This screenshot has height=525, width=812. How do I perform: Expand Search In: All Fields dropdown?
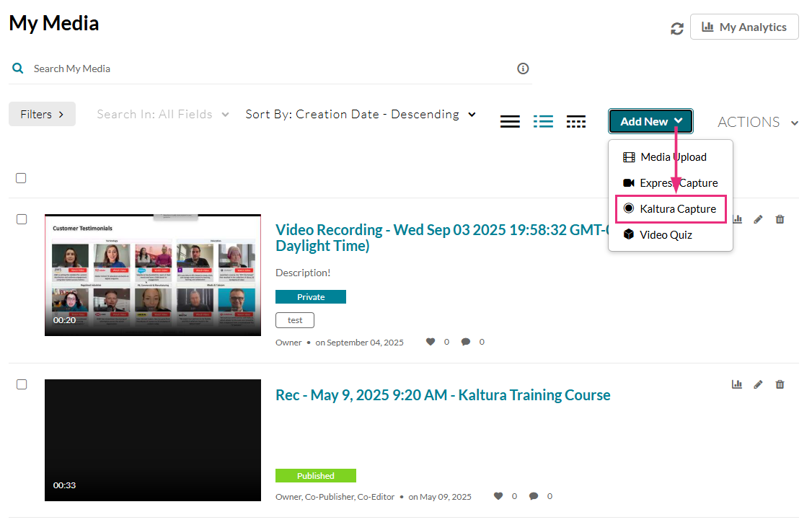tap(162, 114)
